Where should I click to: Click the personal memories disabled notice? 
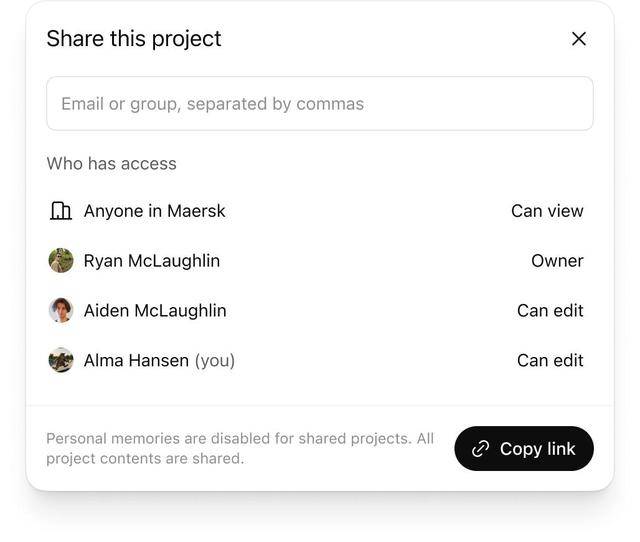coord(240,449)
